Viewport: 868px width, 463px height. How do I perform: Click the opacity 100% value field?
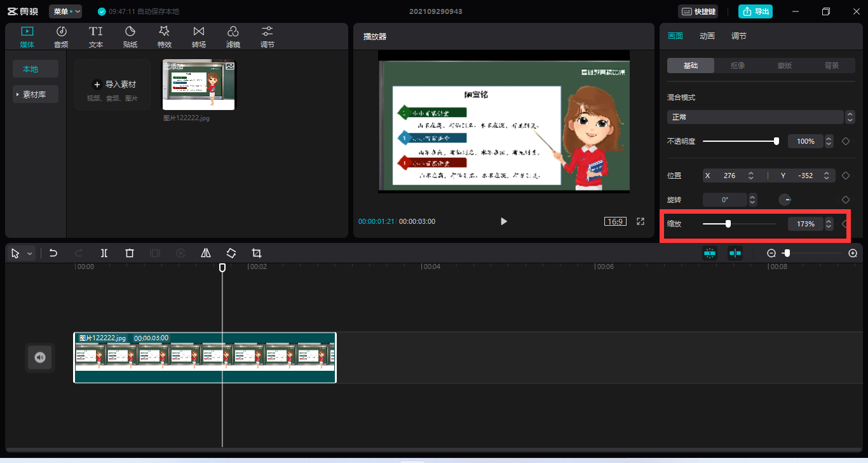point(806,141)
